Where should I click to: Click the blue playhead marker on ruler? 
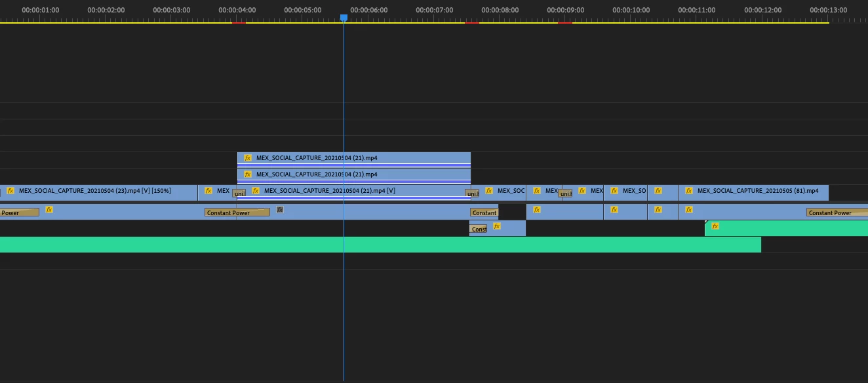(x=344, y=18)
